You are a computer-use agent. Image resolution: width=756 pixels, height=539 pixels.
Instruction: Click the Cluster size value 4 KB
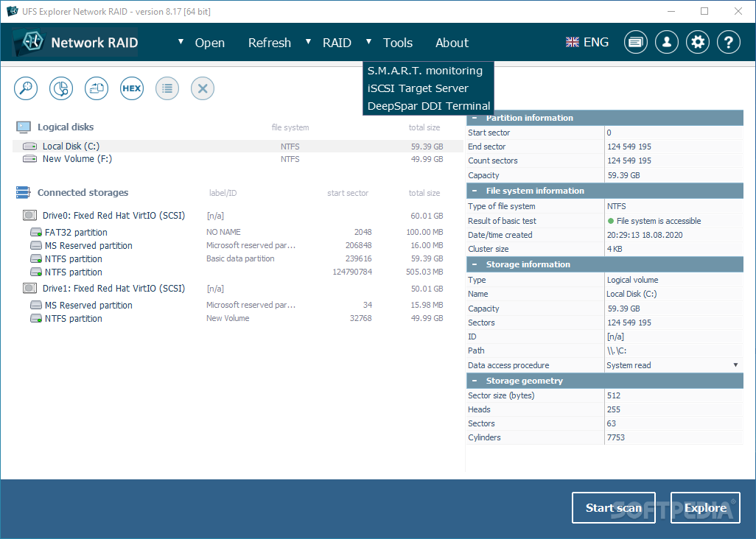click(x=615, y=249)
